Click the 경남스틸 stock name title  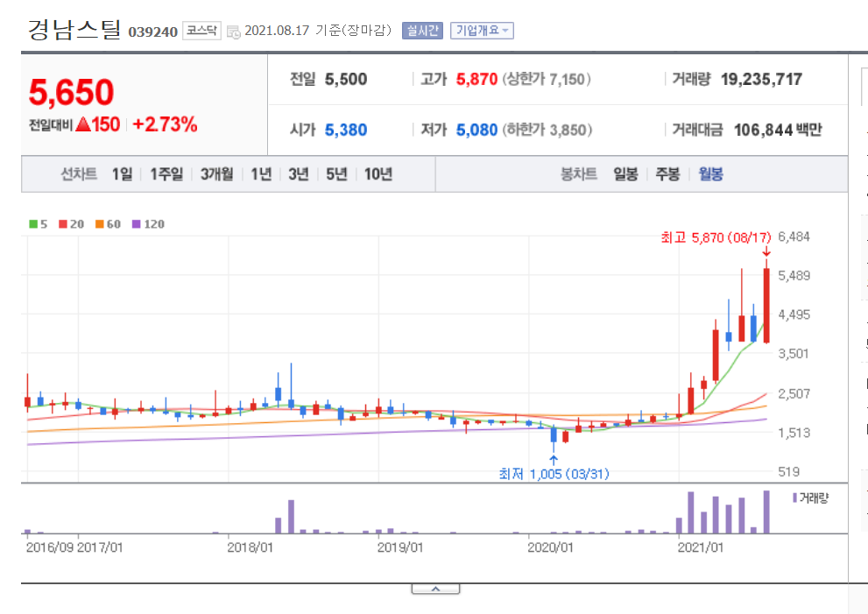(74, 29)
